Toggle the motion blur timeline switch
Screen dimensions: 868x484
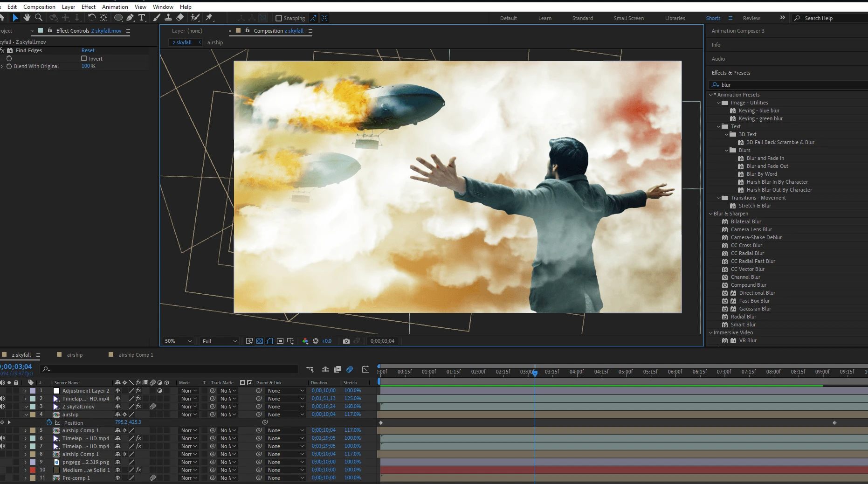point(350,369)
